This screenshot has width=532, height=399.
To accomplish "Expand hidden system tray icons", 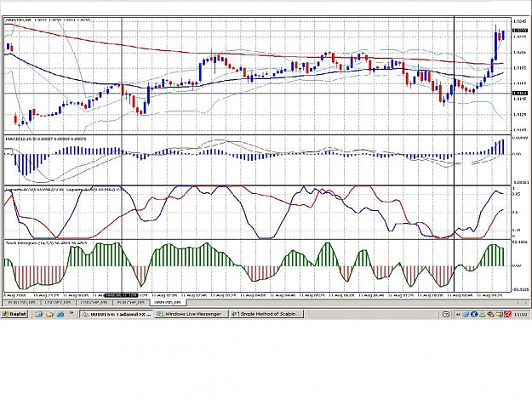I will click(x=458, y=314).
